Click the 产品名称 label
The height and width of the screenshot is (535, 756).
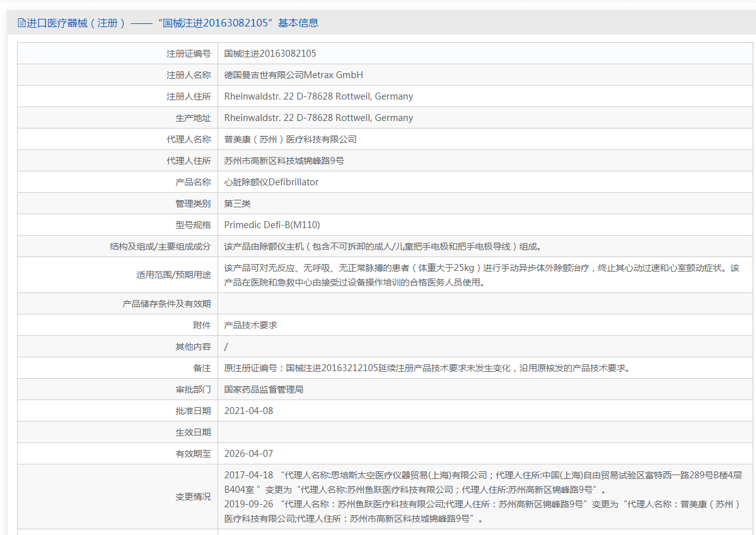click(193, 182)
